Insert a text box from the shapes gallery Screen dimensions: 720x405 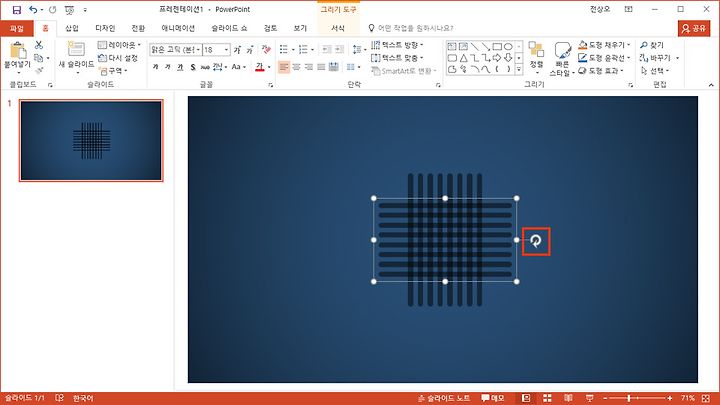452,46
